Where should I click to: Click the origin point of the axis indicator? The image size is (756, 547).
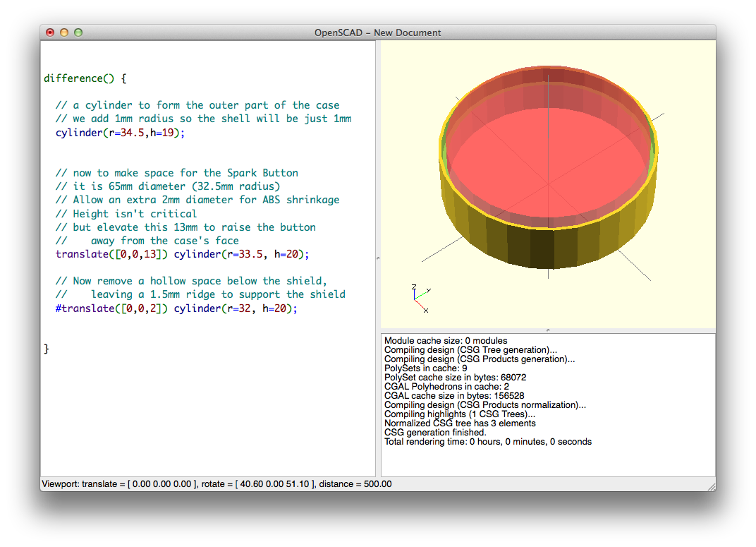[x=414, y=299]
